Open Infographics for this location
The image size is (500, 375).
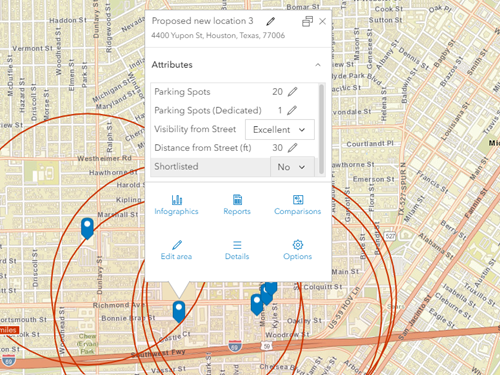point(176,205)
